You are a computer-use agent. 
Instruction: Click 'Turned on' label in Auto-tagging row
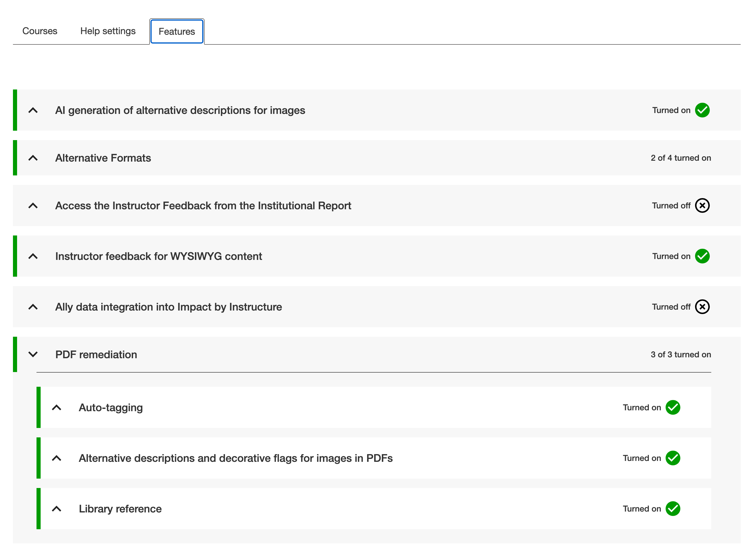click(x=641, y=408)
